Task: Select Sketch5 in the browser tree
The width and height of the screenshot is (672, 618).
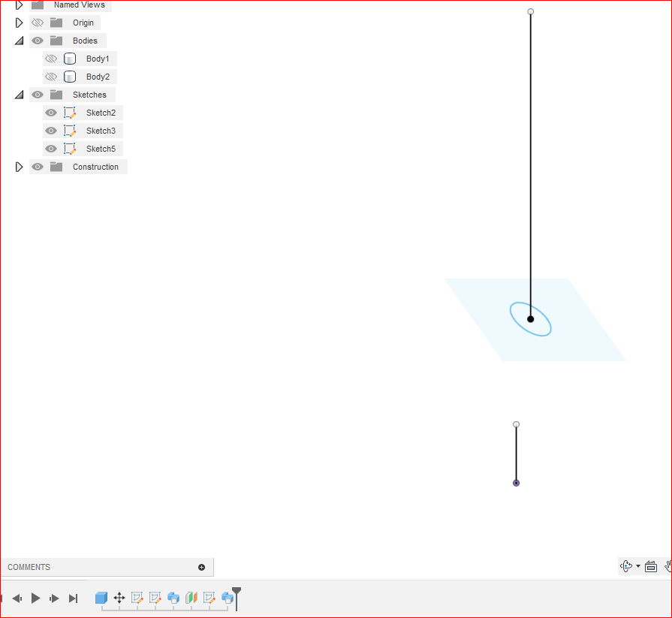Action: point(101,148)
